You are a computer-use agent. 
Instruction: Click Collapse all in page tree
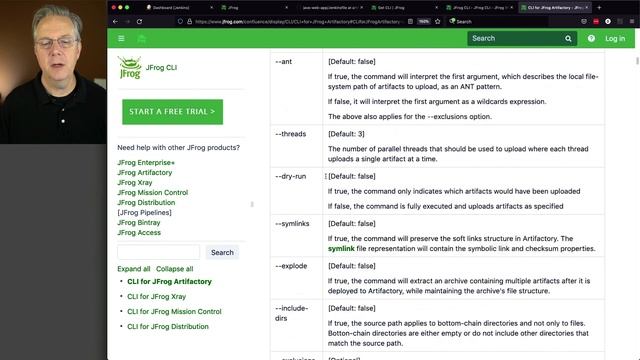point(174,269)
